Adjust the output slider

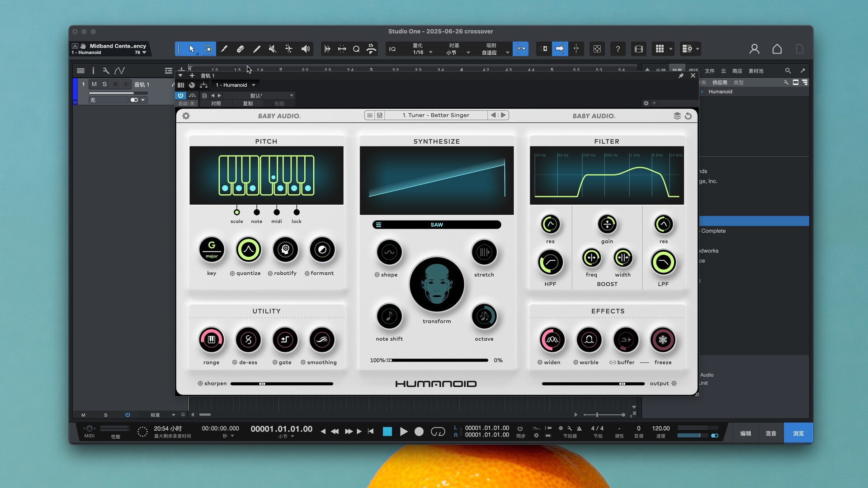click(593, 384)
